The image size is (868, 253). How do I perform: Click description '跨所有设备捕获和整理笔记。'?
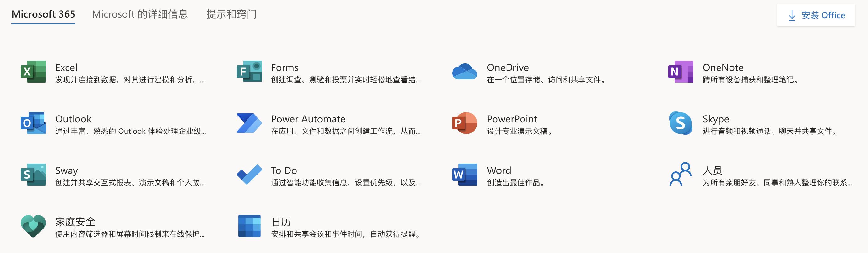752,79
